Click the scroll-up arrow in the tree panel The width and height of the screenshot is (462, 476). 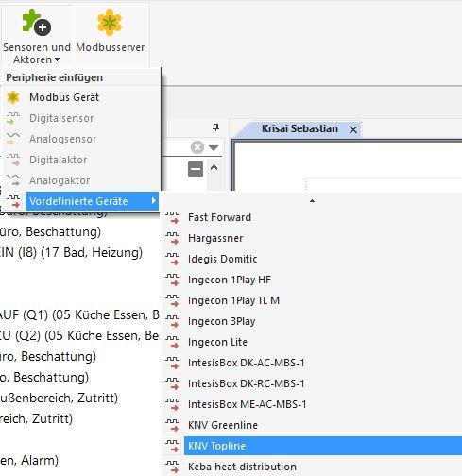(214, 167)
